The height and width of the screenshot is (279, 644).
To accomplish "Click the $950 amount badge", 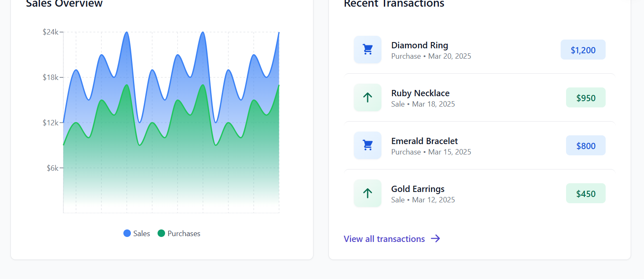I will pyautogui.click(x=586, y=97).
